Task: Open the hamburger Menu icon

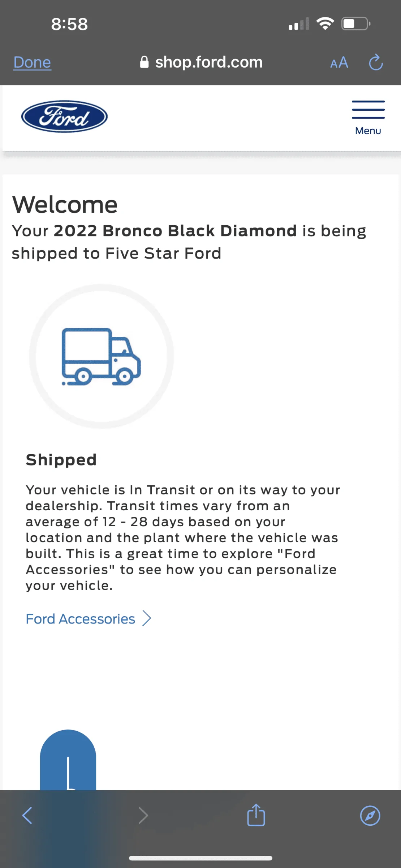Action: (368, 110)
